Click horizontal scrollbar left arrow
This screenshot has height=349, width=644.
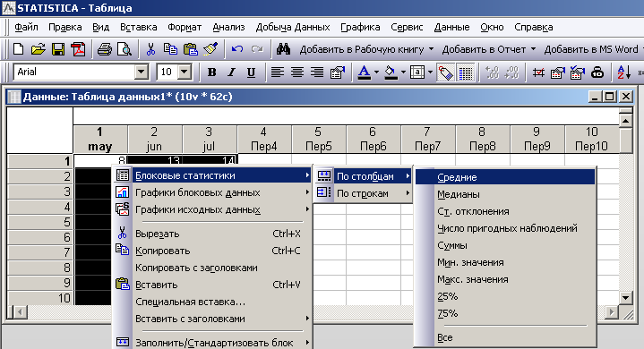point(20,312)
